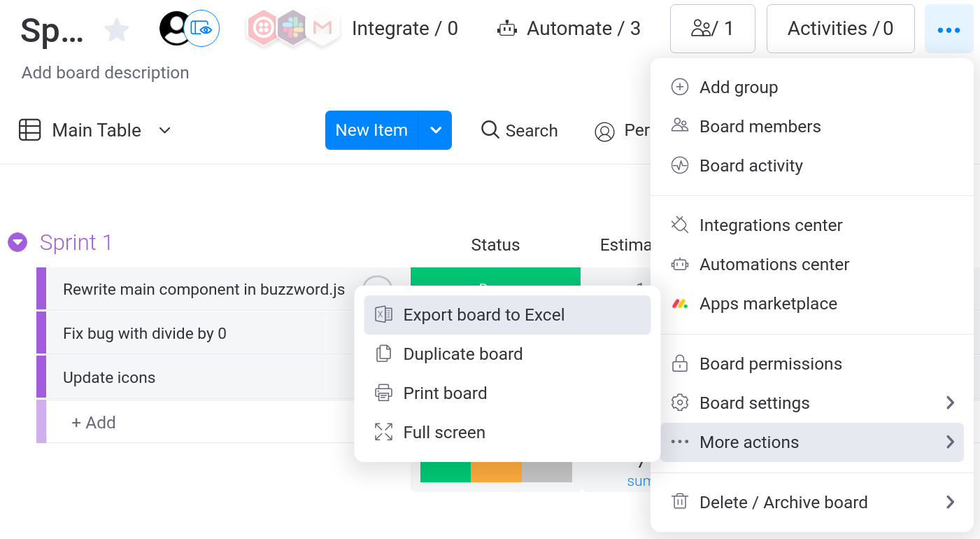Click the three-dot board menu button
This screenshot has width=980, height=539.
point(949,29)
